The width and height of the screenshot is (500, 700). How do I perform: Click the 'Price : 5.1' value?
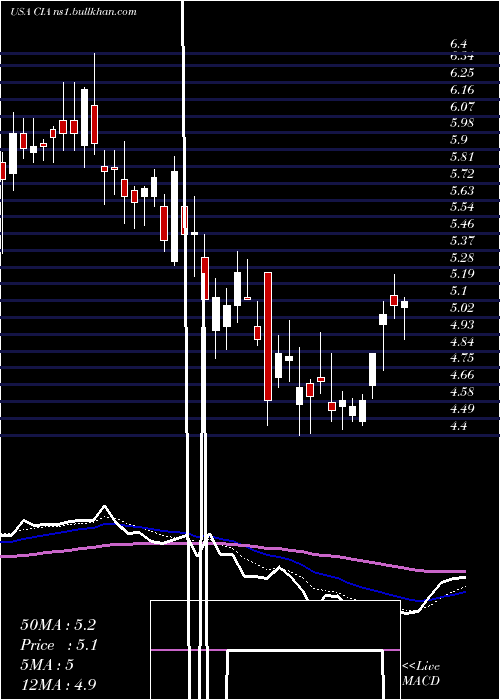tap(59, 645)
